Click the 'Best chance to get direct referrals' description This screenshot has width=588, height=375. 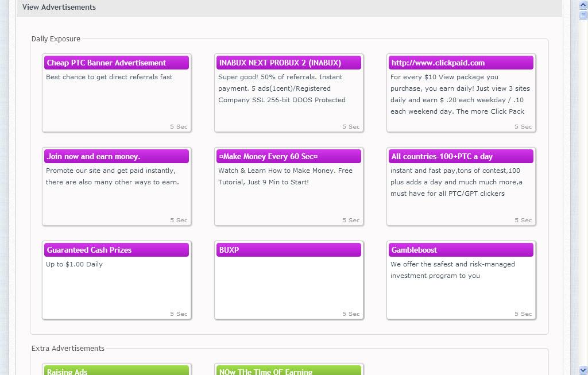(x=109, y=77)
